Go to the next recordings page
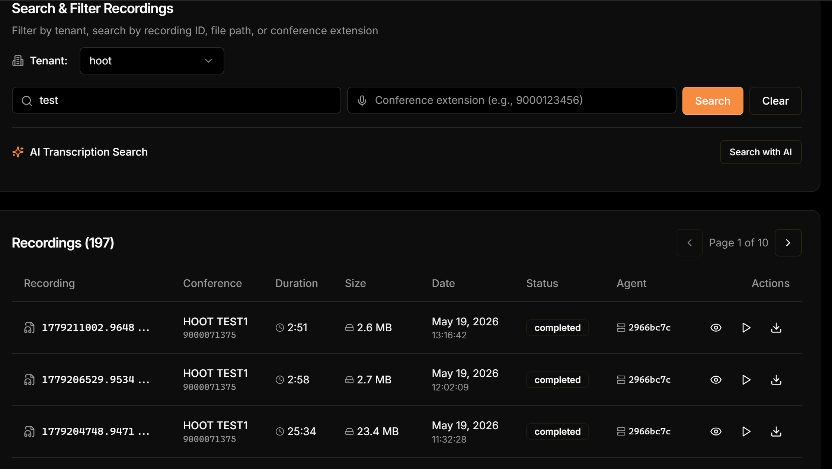This screenshot has height=469, width=832. pos(788,243)
